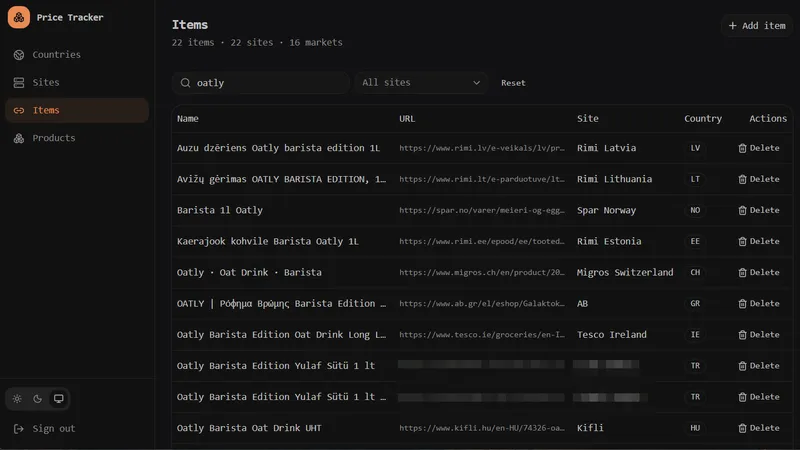Switch to light theme sun icon
This screenshot has height=450, width=800.
[17, 398]
